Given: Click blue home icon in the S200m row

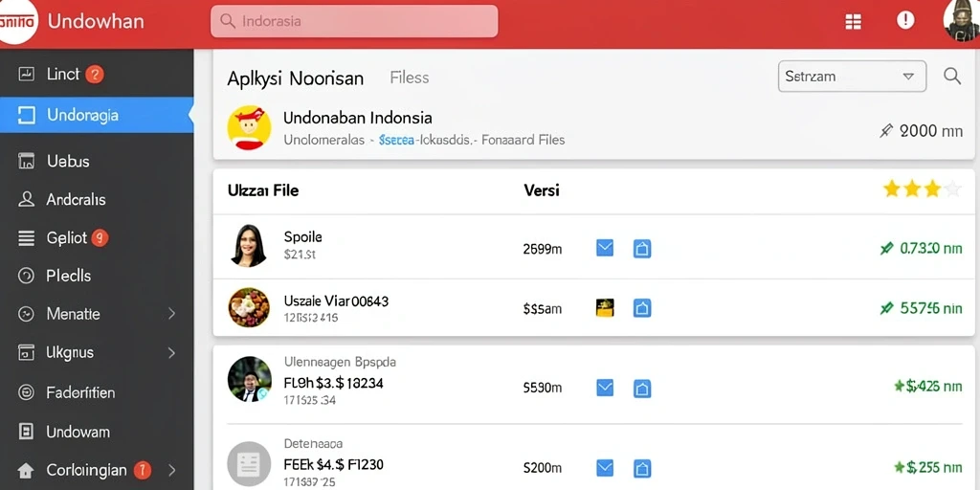Looking at the screenshot, I should click(x=642, y=468).
